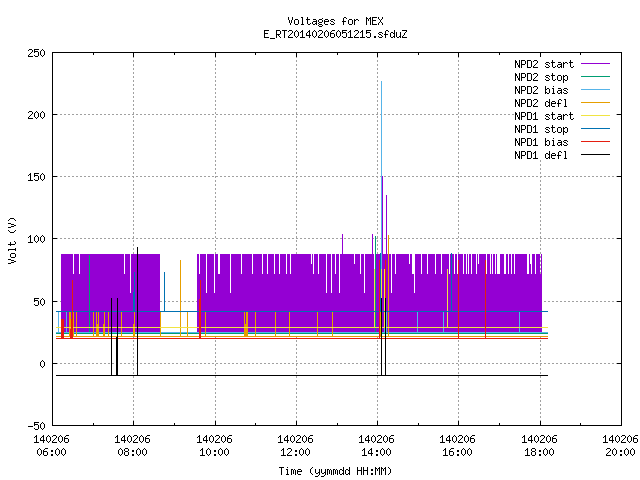Viewport: 640px width, 480px height.
Task: Click the 0 y-axis tick label
Action: 42,364
